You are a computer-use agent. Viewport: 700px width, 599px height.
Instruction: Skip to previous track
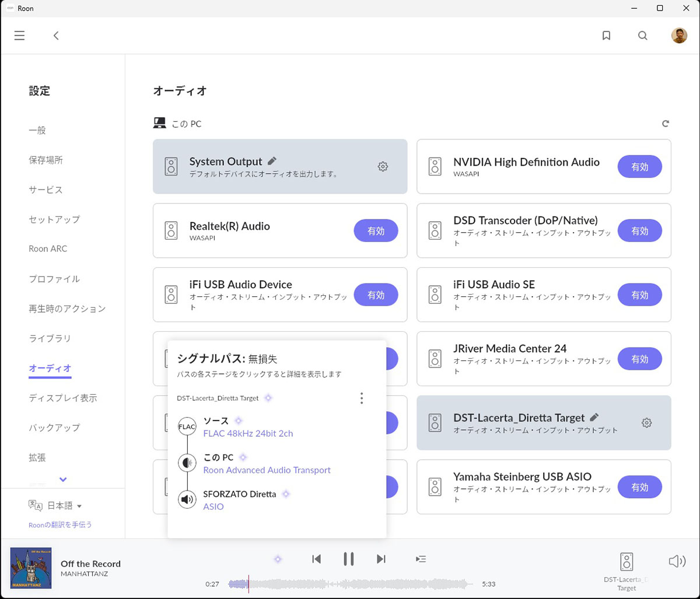[317, 559]
